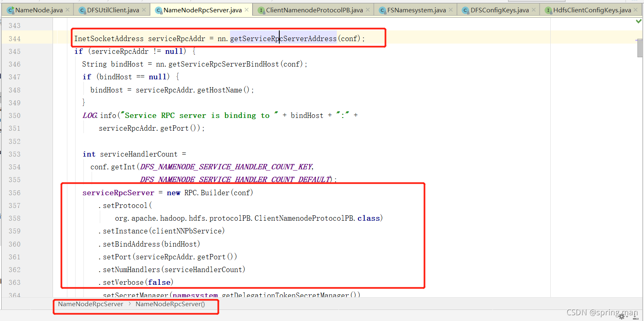
Task: Click the serviceRpcServer field on line 356
Action: click(x=118, y=193)
